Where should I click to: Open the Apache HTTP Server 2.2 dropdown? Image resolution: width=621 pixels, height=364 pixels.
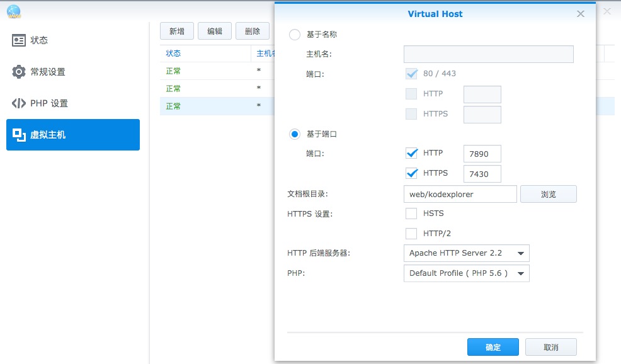(467, 253)
